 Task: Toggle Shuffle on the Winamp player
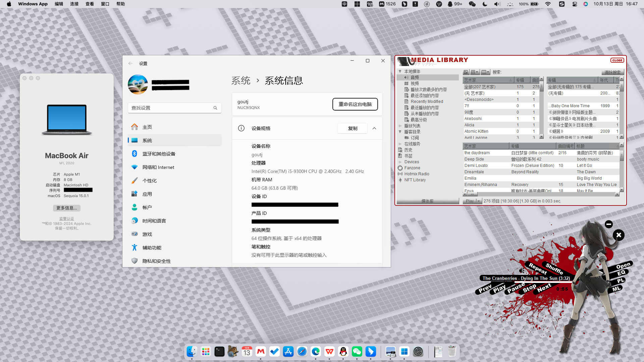coord(554,269)
